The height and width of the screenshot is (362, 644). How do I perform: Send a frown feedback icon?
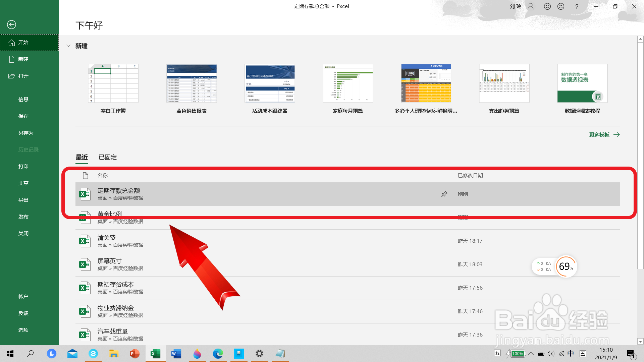coord(561,6)
